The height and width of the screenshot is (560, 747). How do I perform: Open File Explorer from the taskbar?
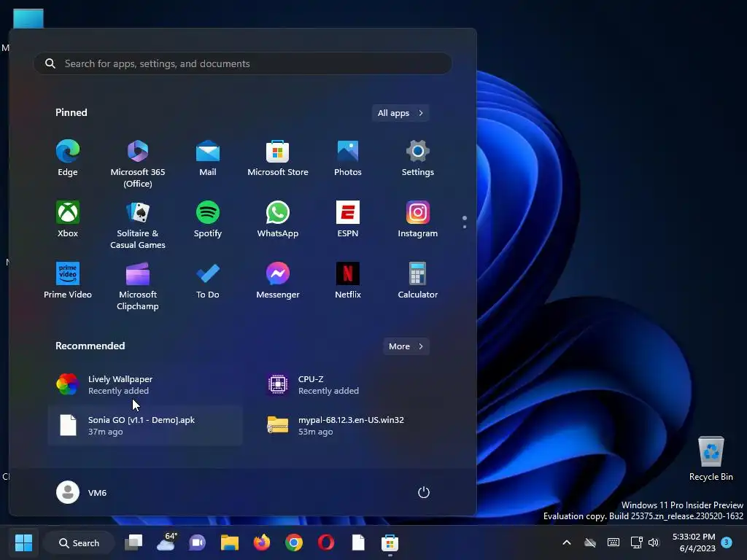(230, 542)
